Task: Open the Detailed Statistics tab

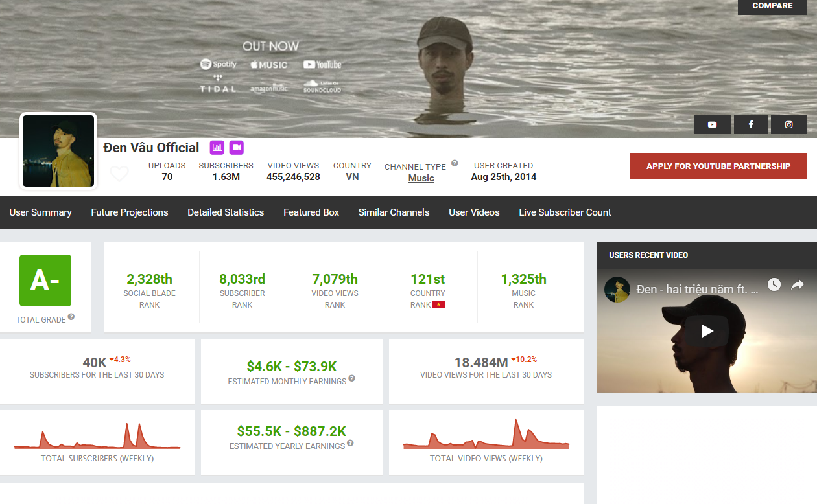Action: (x=226, y=212)
